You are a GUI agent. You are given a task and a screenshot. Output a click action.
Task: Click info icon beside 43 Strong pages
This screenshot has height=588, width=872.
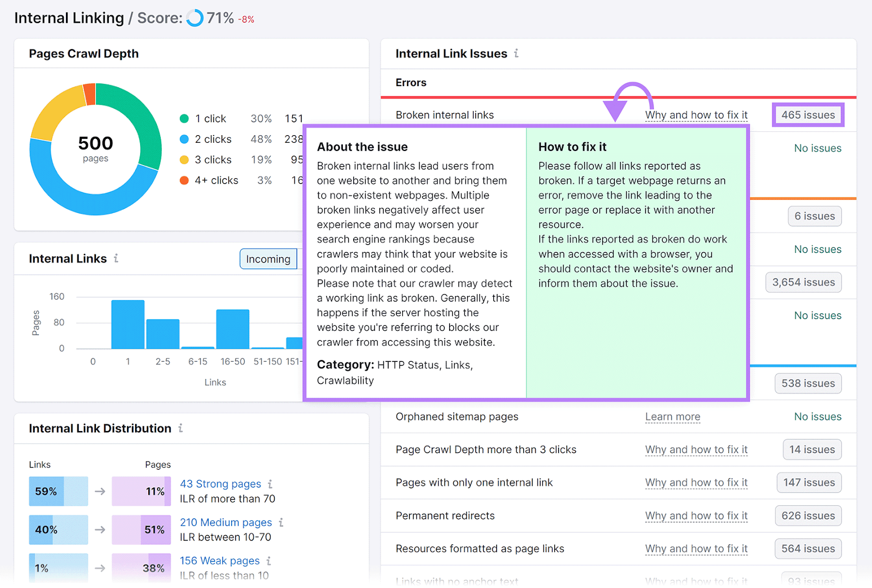(x=270, y=484)
